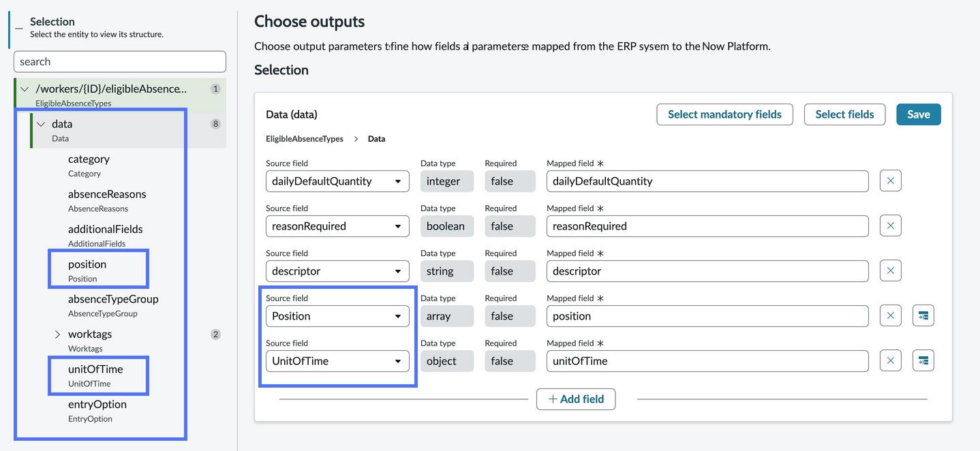980x451 pixels.
Task: Click the Data breadcrumb item
Action: click(376, 139)
